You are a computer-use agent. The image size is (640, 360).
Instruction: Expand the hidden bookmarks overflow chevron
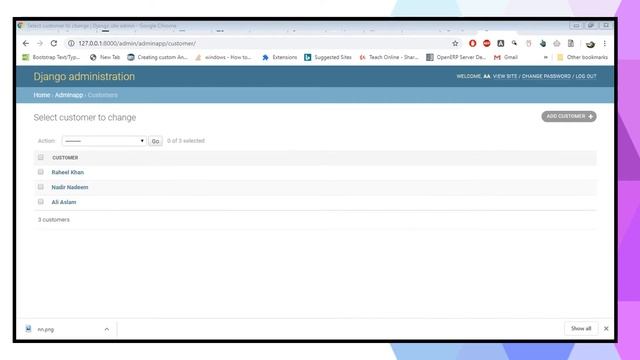pyautogui.click(x=546, y=58)
